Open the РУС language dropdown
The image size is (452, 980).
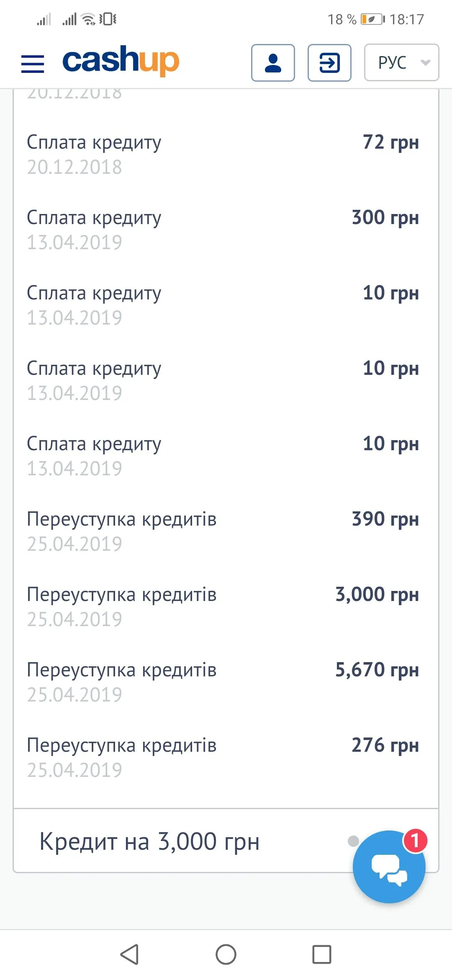point(401,62)
